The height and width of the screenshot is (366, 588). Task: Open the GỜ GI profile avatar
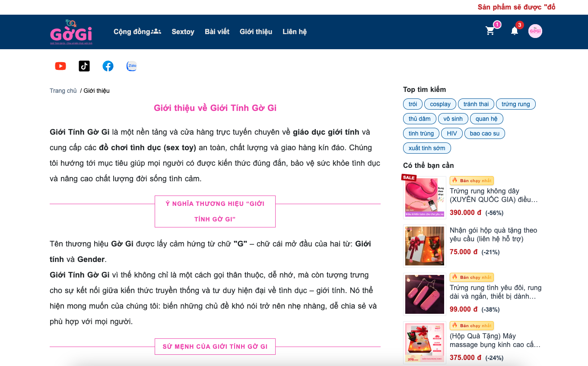pos(535,31)
